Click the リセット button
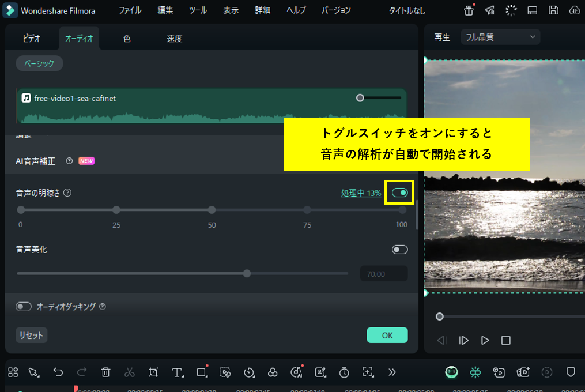 (x=31, y=334)
